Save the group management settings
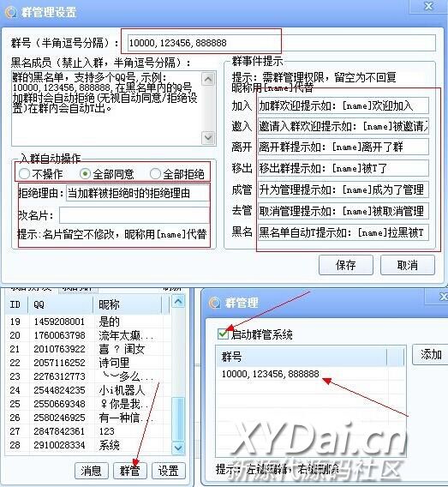The image size is (448, 487). coord(345,265)
